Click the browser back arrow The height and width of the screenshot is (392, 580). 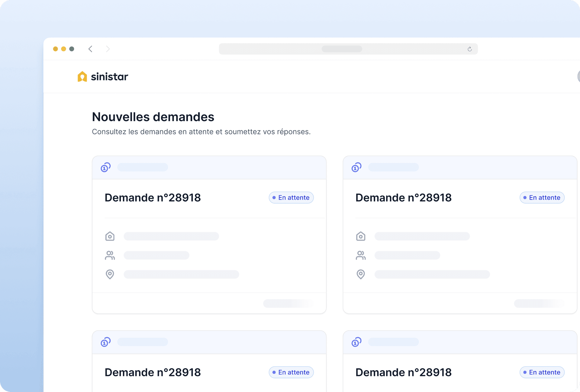(90, 49)
